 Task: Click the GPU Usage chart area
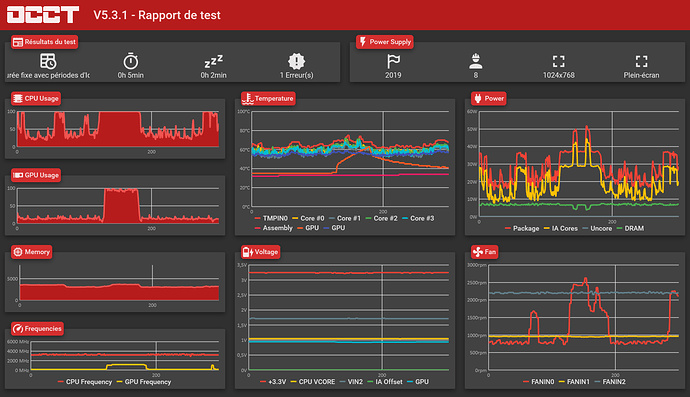click(117, 206)
